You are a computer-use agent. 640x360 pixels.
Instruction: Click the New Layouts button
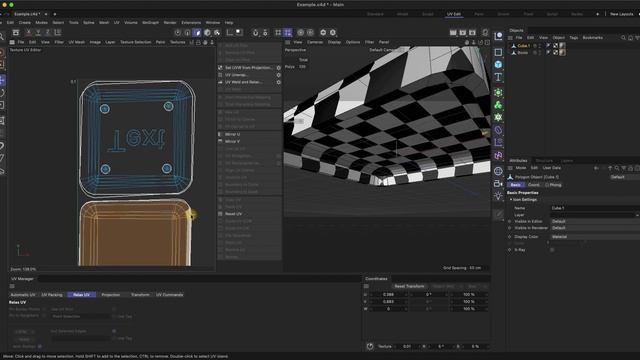pyautogui.click(x=621, y=14)
